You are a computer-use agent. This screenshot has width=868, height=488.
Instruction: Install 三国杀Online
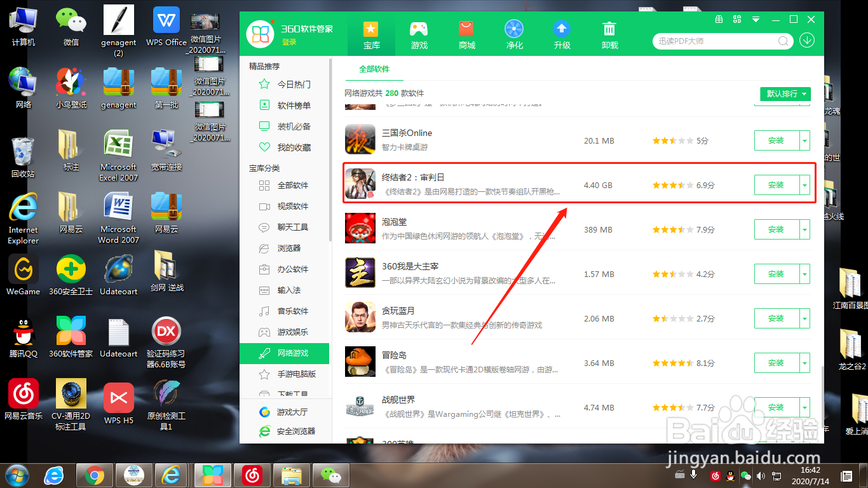click(776, 140)
